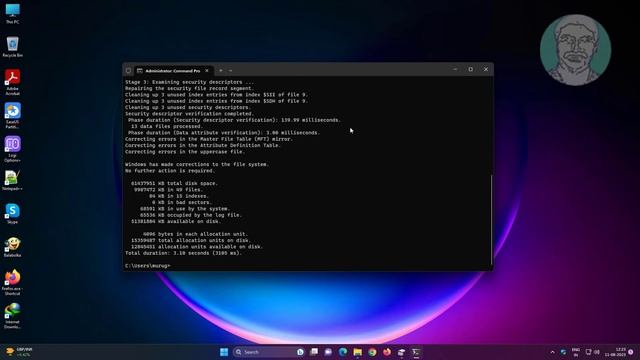The width and height of the screenshot is (640, 360).
Task: Click 'Correcting errors in the uppercase file' line
Action: click(185, 152)
